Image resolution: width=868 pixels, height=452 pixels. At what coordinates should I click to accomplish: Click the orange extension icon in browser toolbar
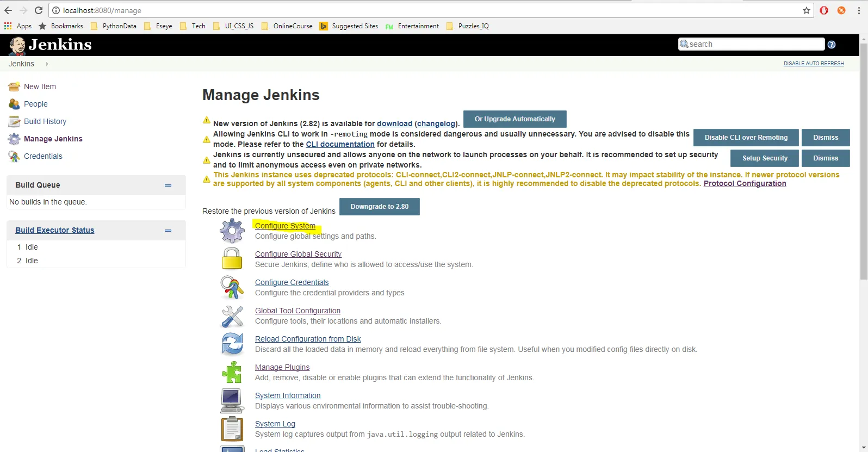841,10
